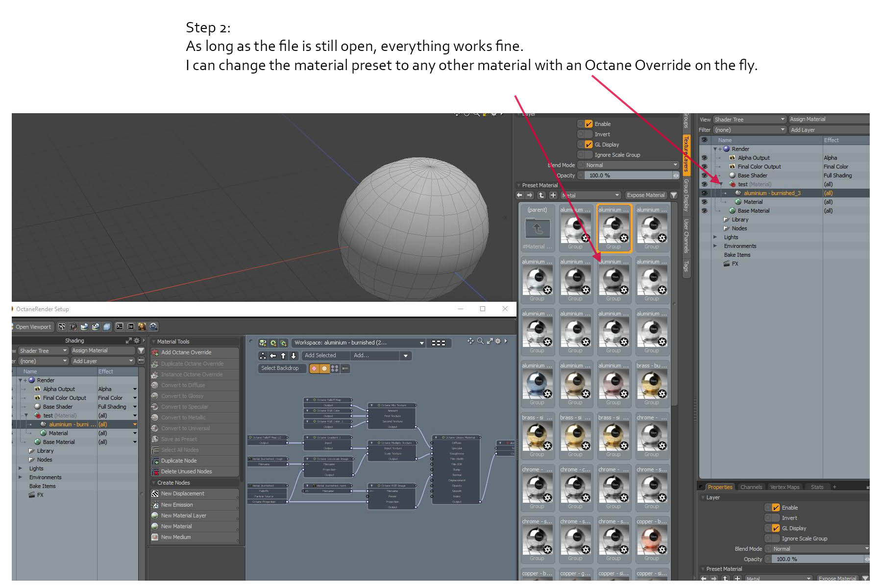Switch to the Properties tab
The image size is (882, 588).
click(720, 487)
